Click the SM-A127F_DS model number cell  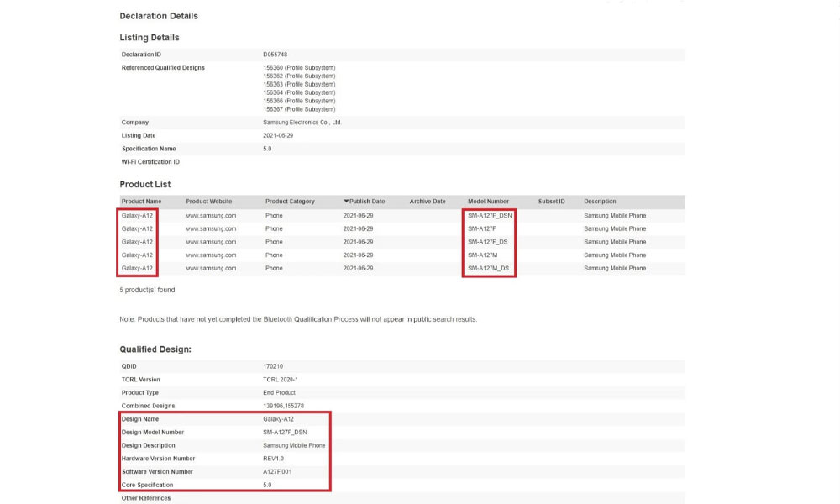coord(488,242)
